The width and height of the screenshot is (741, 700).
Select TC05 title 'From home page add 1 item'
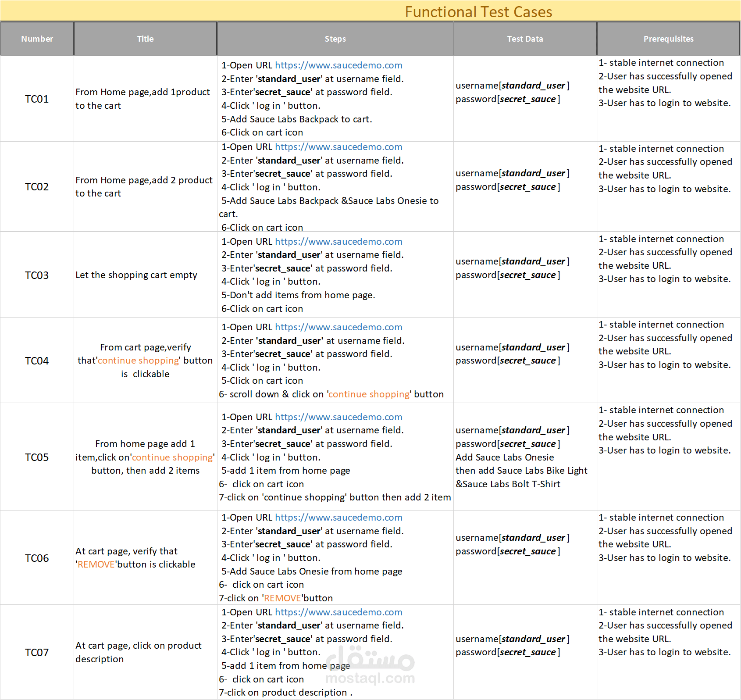145,457
